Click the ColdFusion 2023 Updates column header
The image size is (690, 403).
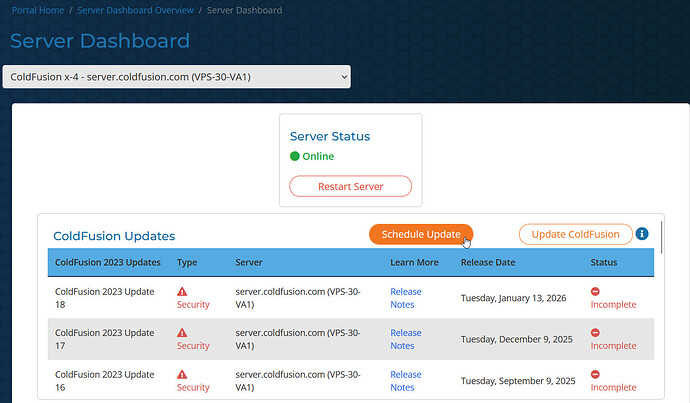(x=108, y=263)
